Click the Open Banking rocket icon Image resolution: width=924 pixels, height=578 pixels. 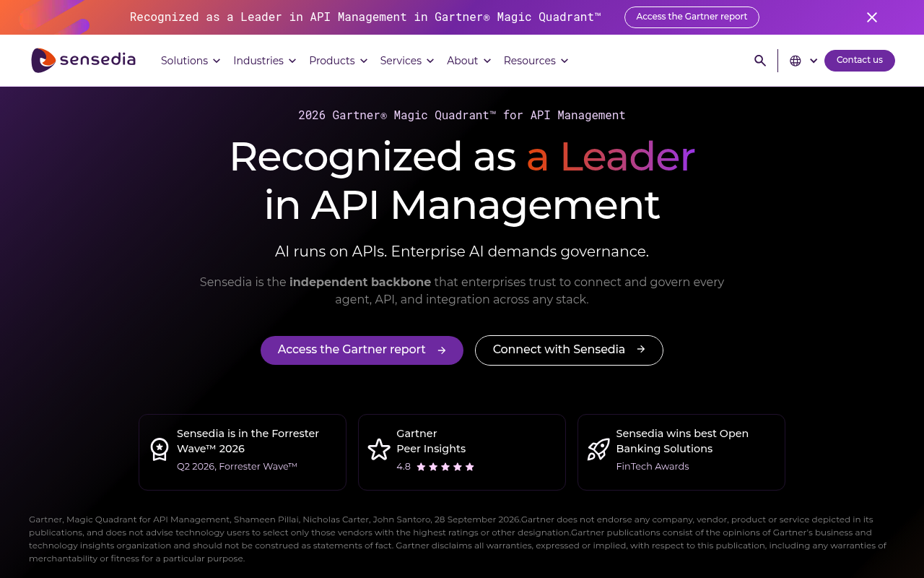(x=598, y=449)
